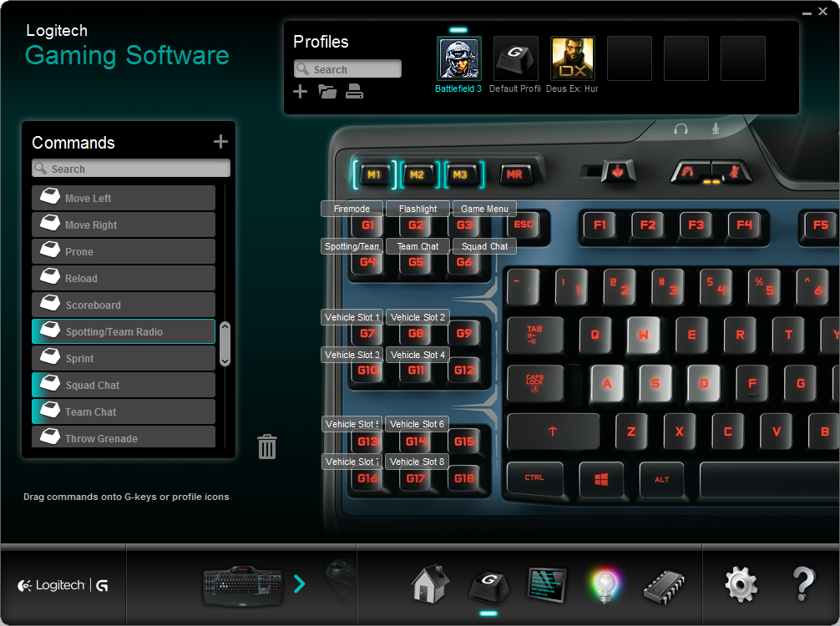Click the G14 key Vehicle Slot 6

coord(416,442)
